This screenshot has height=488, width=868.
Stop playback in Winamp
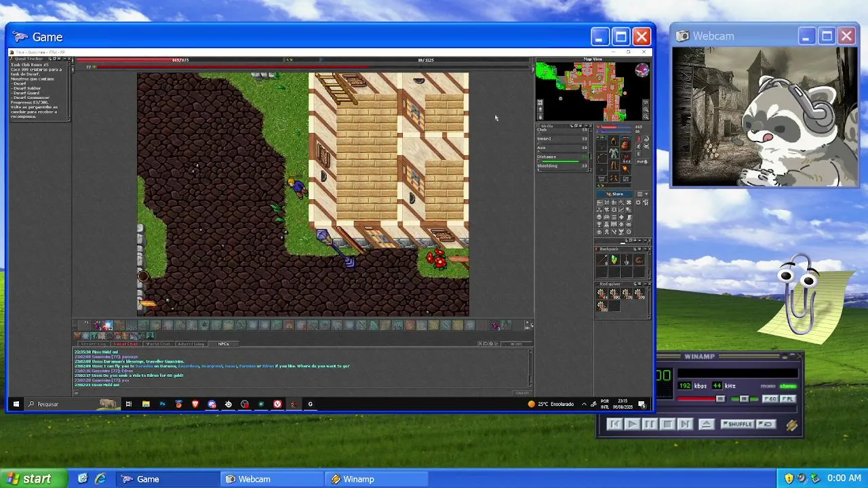coord(667,424)
